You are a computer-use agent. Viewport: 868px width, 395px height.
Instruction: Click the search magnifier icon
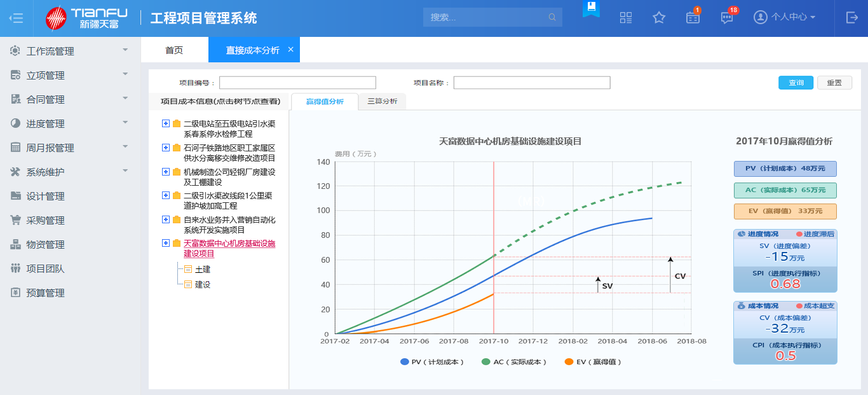pyautogui.click(x=552, y=17)
